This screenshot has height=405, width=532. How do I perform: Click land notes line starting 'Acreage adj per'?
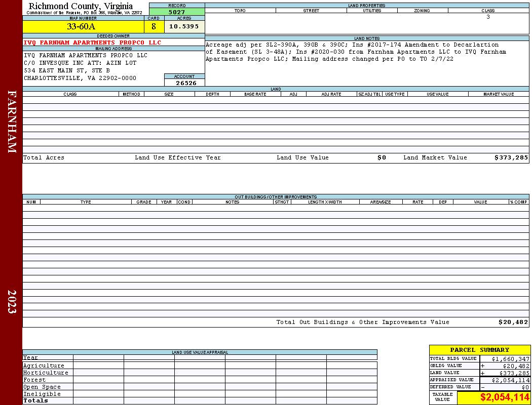click(352, 45)
